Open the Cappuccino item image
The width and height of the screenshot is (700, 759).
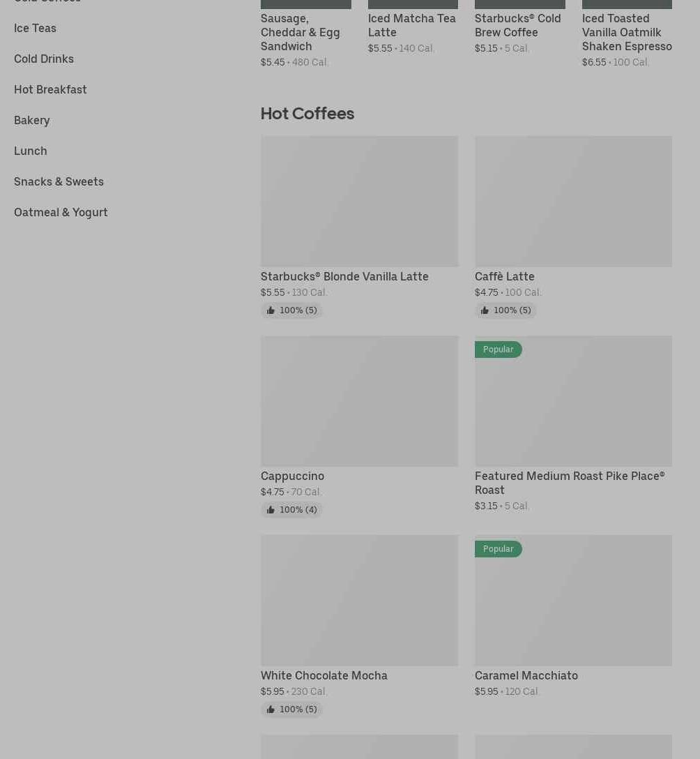click(359, 400)
